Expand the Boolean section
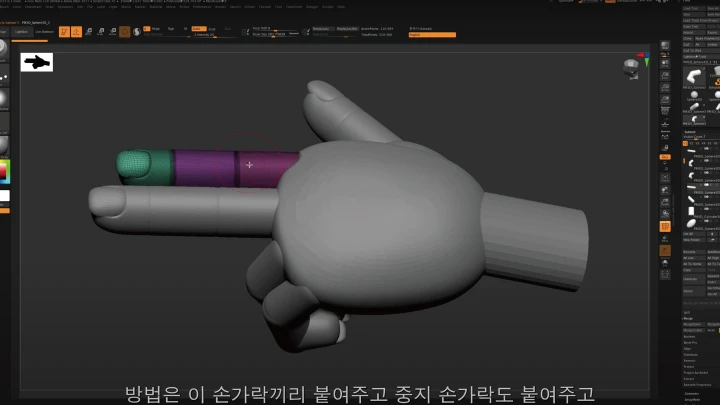 tap(690, 337)
